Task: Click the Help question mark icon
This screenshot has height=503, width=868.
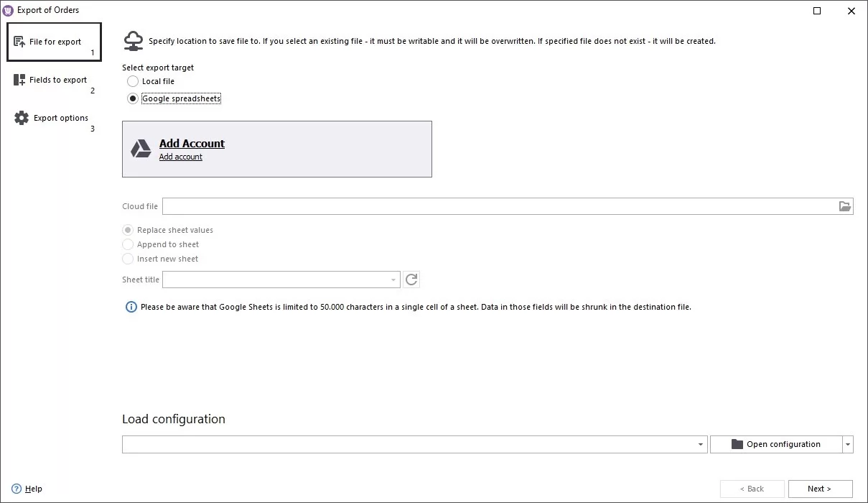Action: [17, 489]
